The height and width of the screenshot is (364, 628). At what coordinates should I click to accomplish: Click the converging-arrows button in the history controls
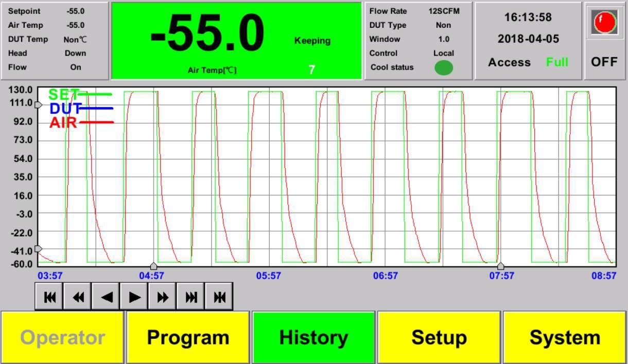coord(219,297)
